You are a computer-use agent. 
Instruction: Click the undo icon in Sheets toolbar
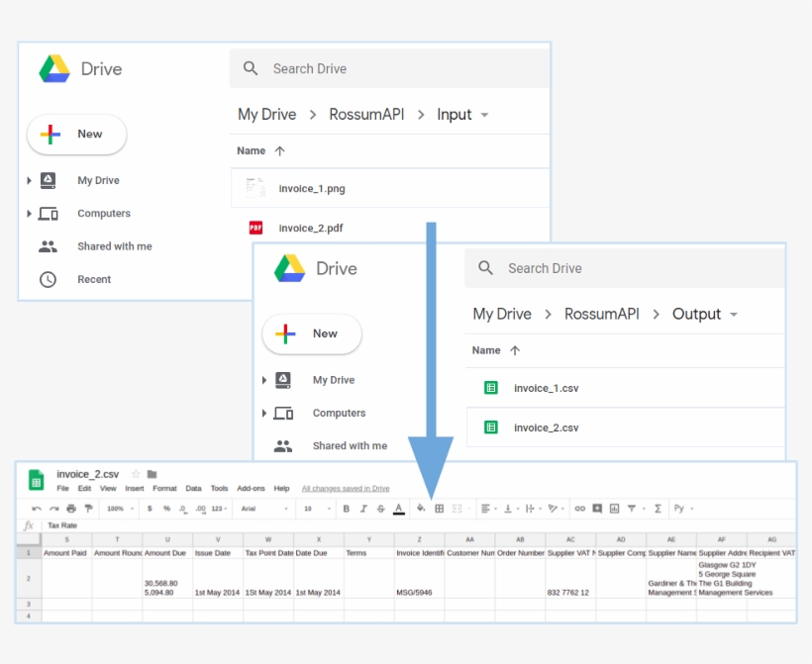click(37, 509)
